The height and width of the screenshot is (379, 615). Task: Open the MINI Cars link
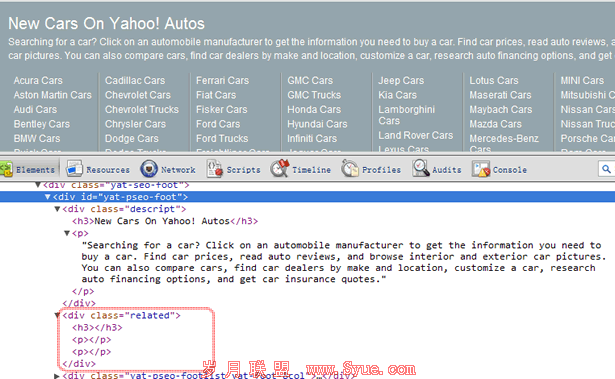coord(582,80)
